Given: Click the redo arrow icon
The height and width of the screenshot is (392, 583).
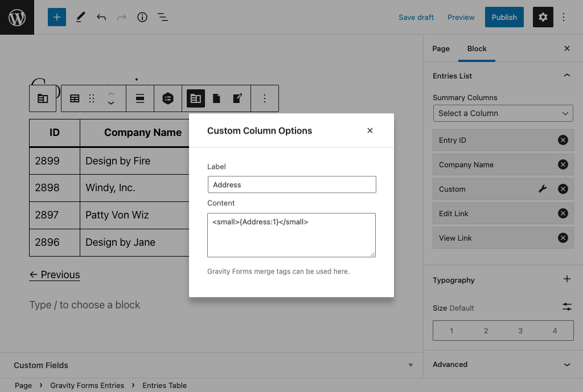Looking at the screenshot, I should click(122, 17).
